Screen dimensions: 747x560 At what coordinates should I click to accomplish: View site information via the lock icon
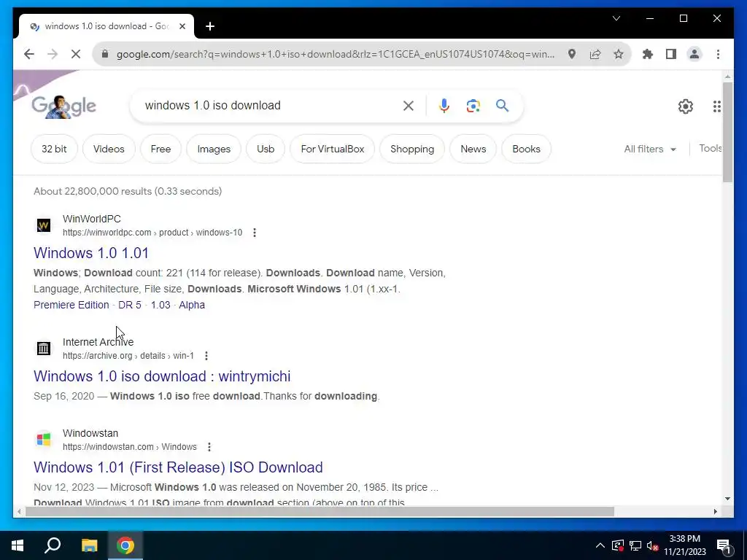point(105,54)
